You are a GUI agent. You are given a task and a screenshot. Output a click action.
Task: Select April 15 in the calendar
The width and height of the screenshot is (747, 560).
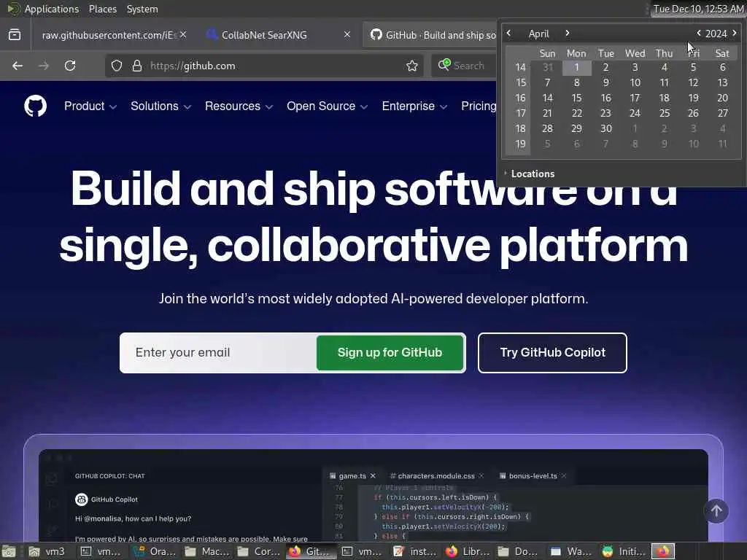[x=576, y=98]
